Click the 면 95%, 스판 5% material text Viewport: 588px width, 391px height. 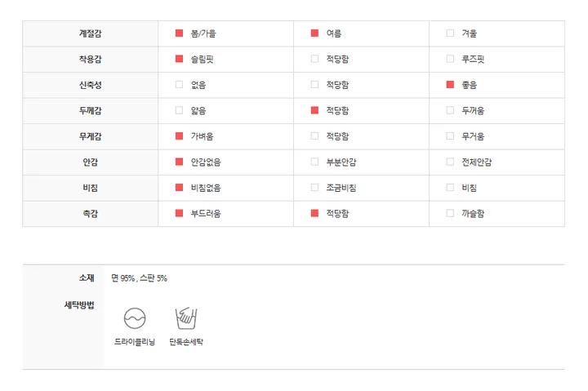click(x=139, y=278)
